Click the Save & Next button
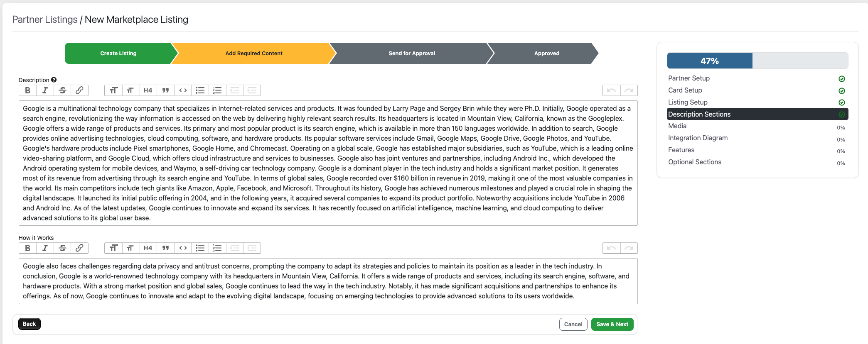This screenshot has height=344, width=868. [612, 324]
